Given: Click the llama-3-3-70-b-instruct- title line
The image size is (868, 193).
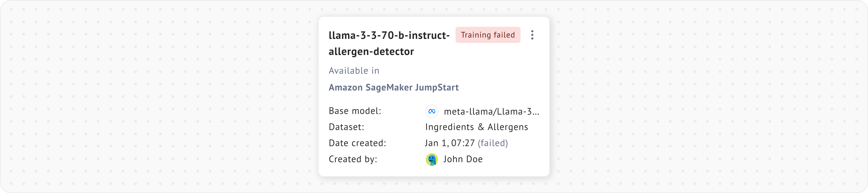Looking at the screenshot, I should pos(389,36).
